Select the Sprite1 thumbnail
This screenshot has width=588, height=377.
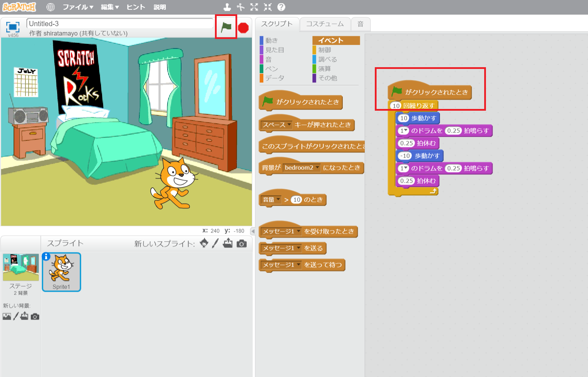[x=62, y=272]
